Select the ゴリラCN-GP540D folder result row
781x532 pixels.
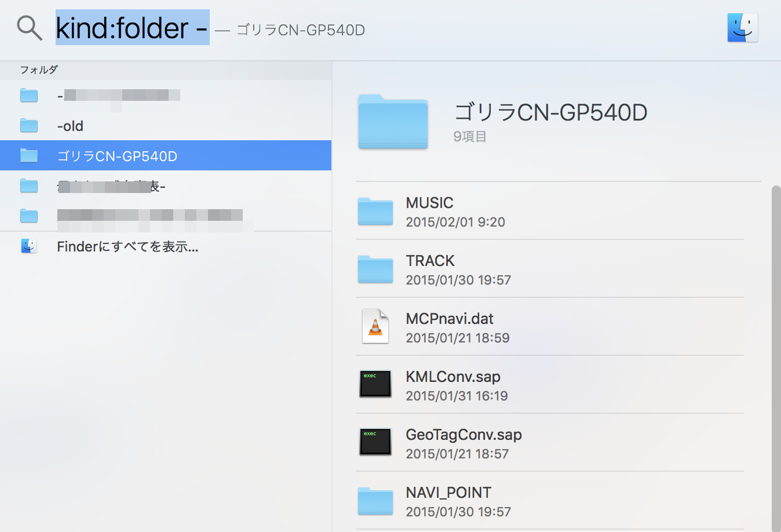[166, 155]
